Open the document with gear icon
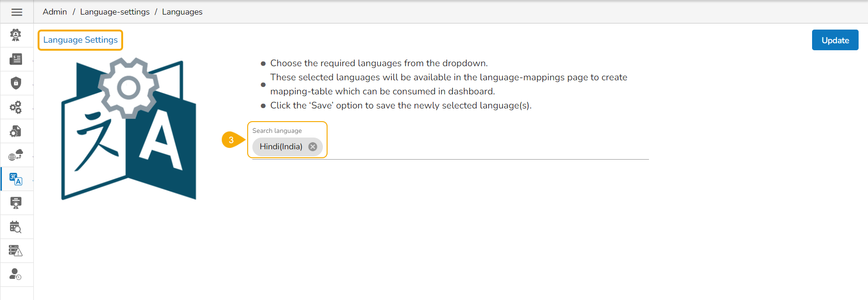Image resolution: width=868 pixels, height=300 pixels. [x=16, y=131]
